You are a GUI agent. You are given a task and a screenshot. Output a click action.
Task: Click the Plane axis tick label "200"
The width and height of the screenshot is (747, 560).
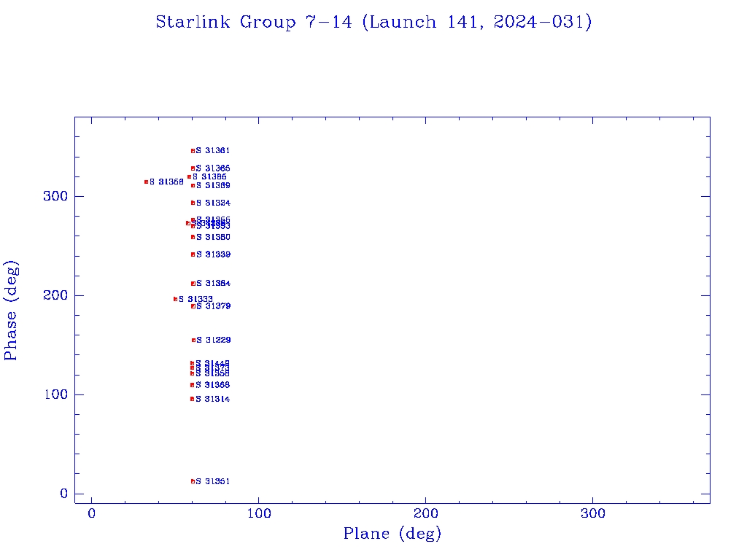425,513
